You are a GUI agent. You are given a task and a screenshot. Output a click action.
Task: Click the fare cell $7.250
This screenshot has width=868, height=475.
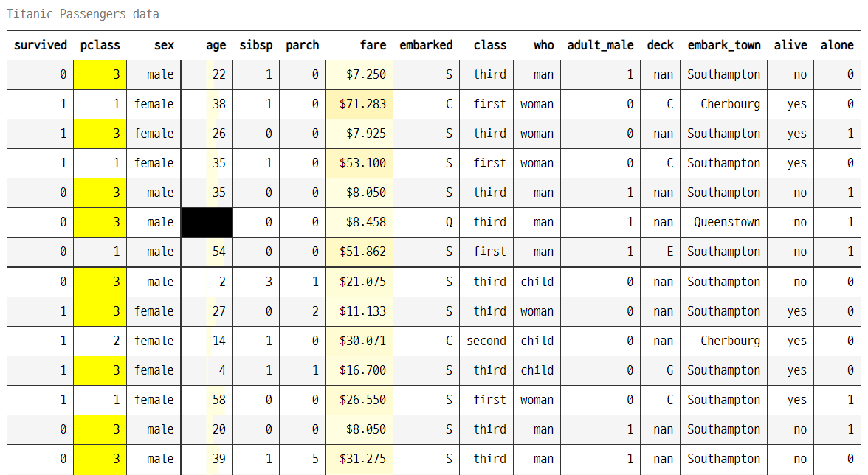360,74
